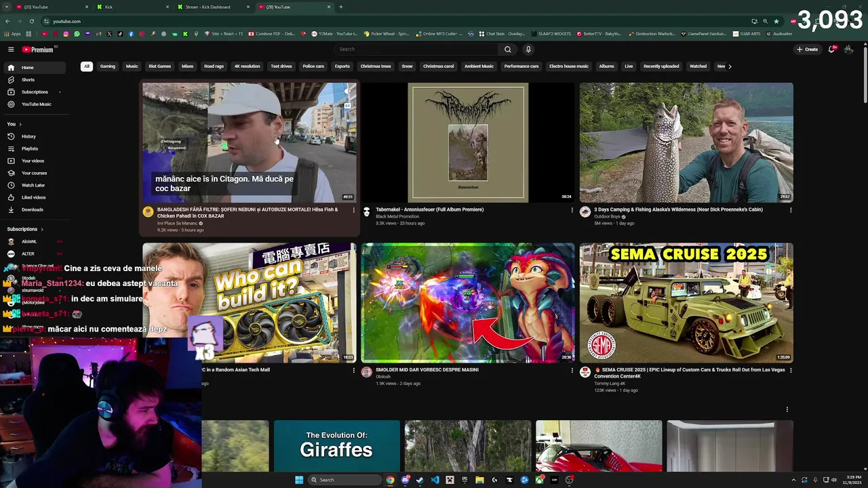
Task: Open options menu for Alaska camping video
Action: pos(790,210)
